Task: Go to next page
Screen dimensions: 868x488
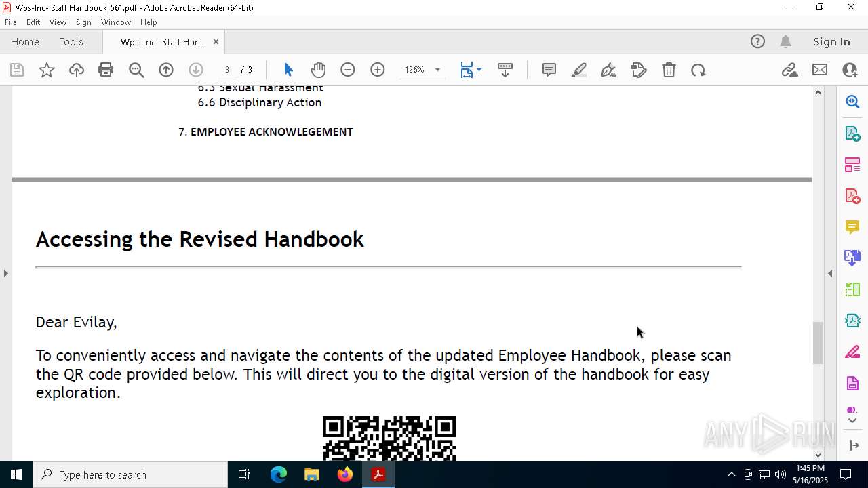Action: click(196, 70)
